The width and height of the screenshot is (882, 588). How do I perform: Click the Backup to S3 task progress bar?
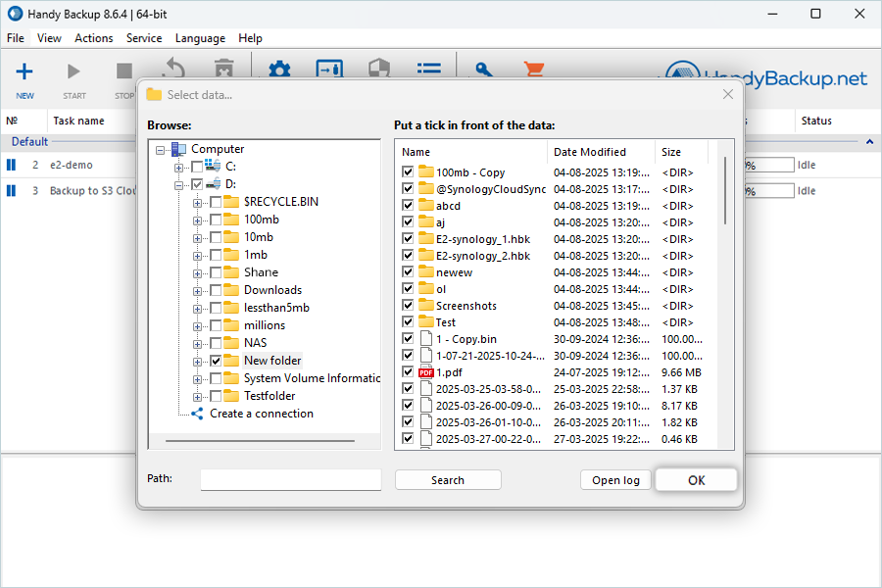point(769,191)
